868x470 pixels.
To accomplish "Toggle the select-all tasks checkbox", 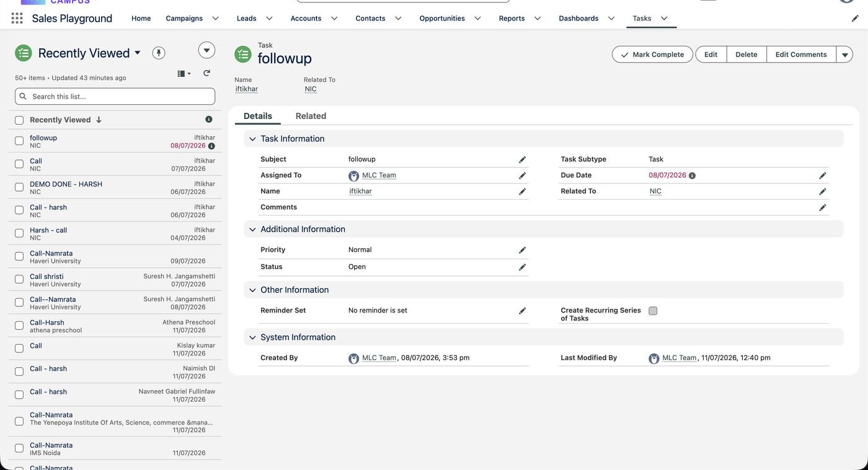I will 19,120.
